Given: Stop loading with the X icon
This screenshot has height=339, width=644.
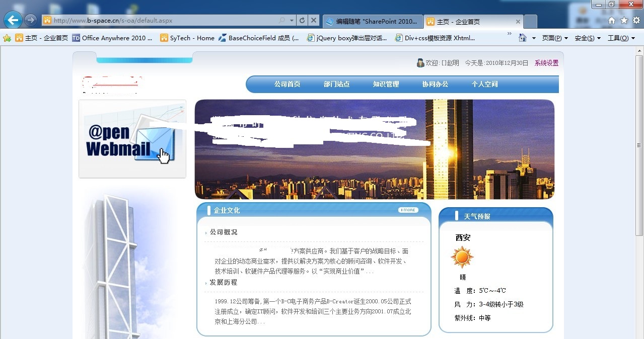Looking at the screenshot, I should (x=314, y=21).
